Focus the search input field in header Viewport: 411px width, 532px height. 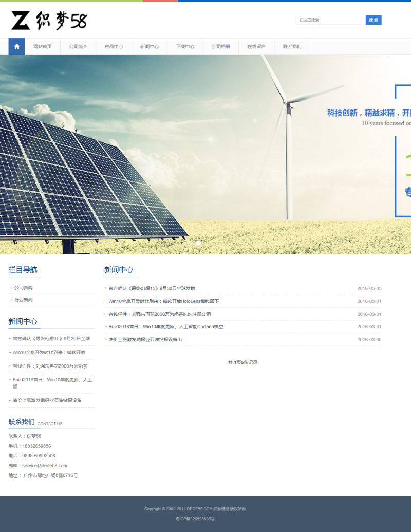point(330,20)
